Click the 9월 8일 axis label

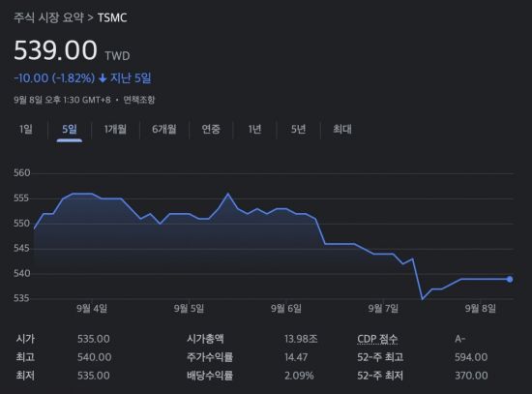(481, 309)
